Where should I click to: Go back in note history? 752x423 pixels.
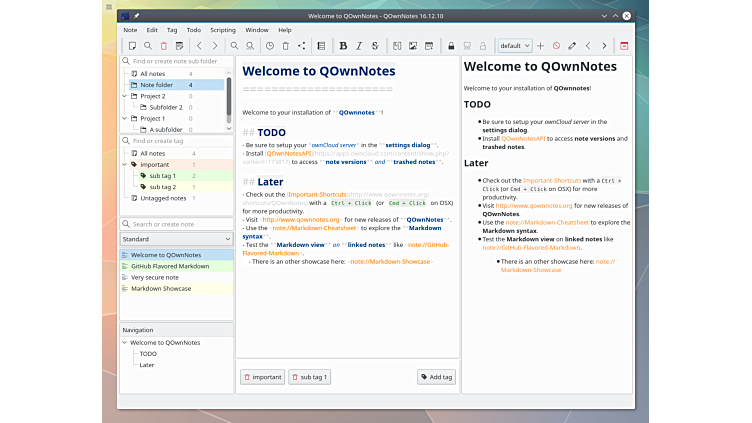[199, 46]
